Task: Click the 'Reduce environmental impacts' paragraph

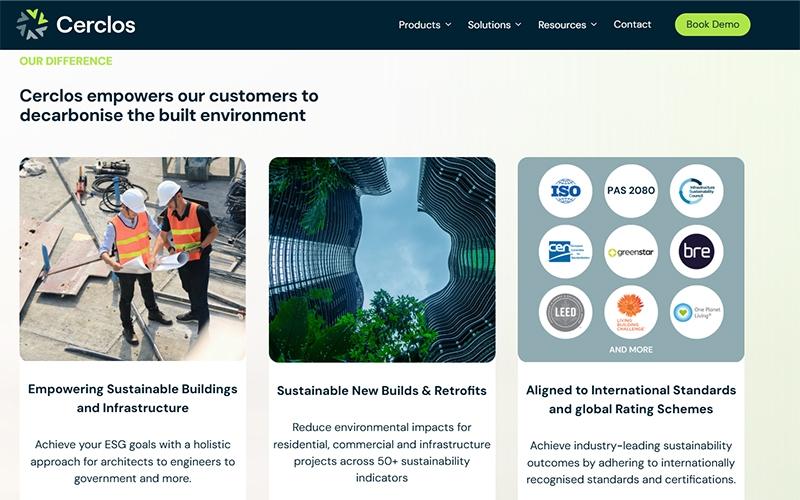Action: (x=382, y=452)
